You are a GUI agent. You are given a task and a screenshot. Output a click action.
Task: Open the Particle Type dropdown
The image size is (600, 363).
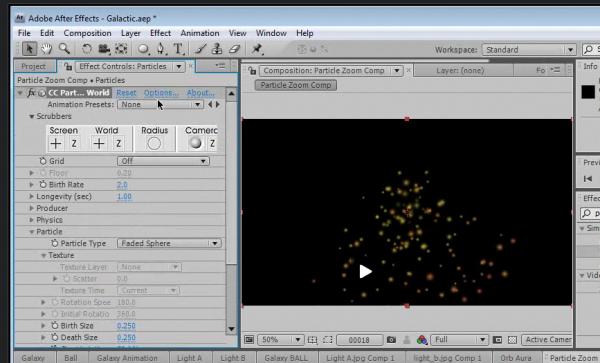pyautogui.click(x=170, y=243)
